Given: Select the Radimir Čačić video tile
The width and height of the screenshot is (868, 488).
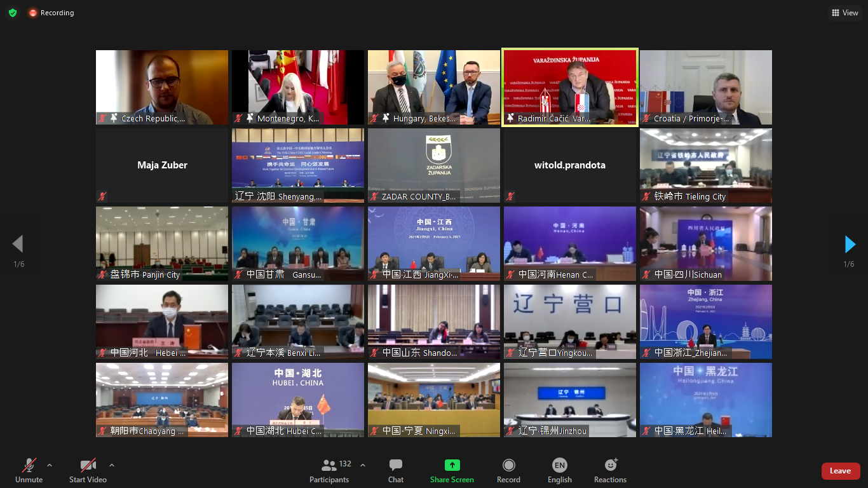Looking at the screenshot, I should point(569,88).
